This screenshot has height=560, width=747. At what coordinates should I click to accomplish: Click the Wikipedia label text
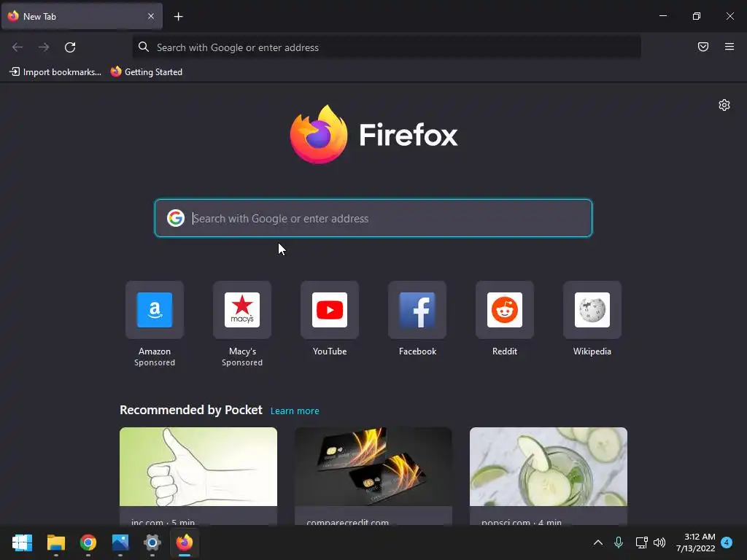coord(592,351)
